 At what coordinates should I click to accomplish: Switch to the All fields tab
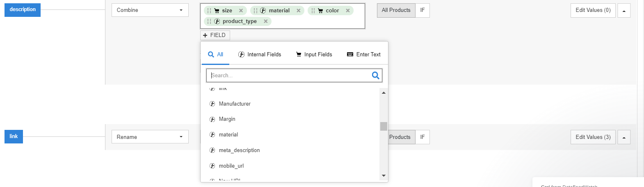click(x=216, y=55)
